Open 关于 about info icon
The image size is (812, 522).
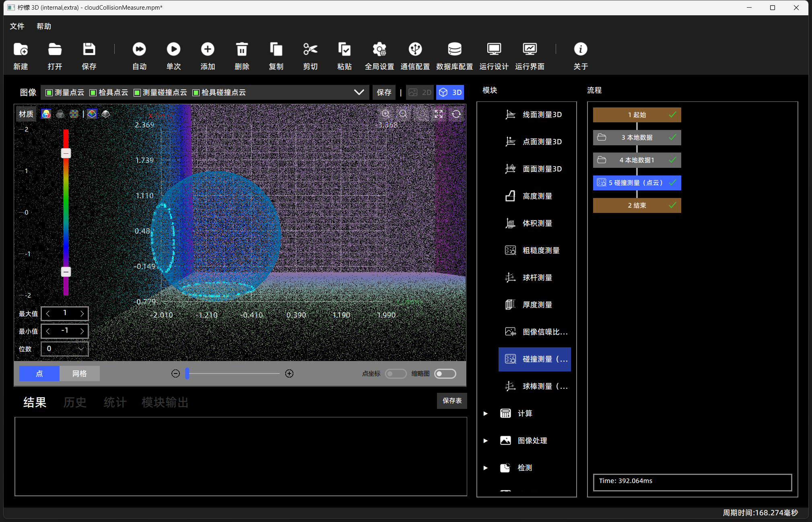(x=580, y=50)
